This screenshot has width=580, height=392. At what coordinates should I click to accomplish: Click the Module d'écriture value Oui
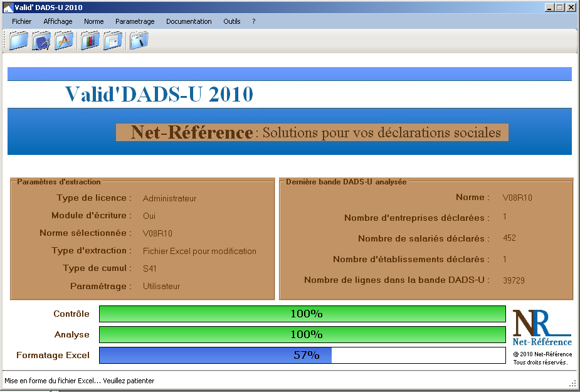[149, 216]
